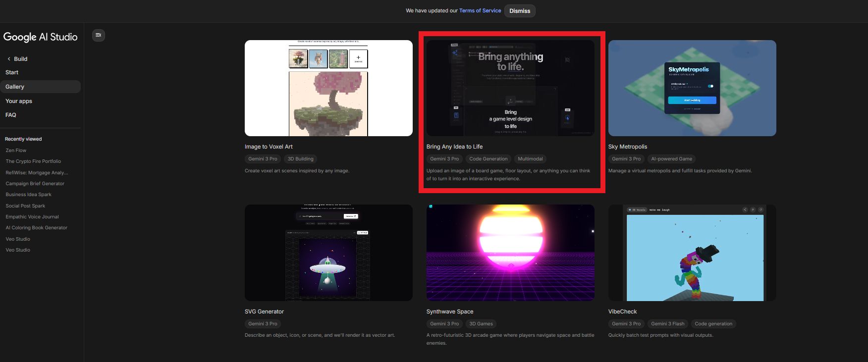Click the Bring Any Idea to Life title

[454, 147]
